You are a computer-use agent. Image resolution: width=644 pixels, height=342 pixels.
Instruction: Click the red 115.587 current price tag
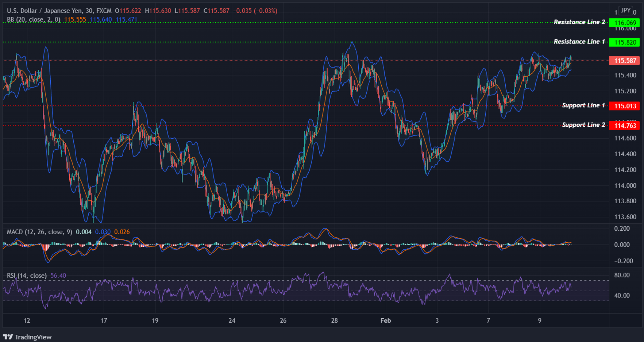(x=625, y=61)
